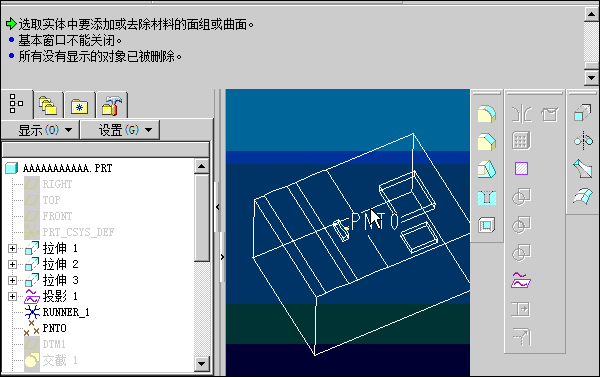Select the Revolve tool icon
This screenshot has width=600, height=377.
point(583,141)
